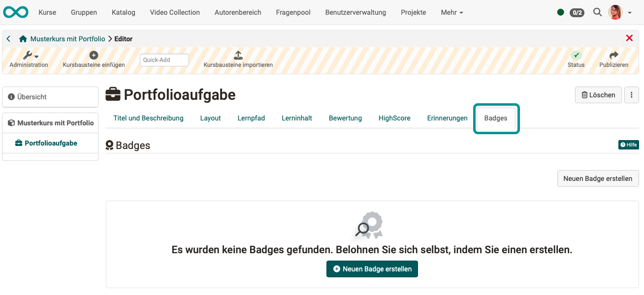Expand the Administration wrench dropdown

pos(29,55)
